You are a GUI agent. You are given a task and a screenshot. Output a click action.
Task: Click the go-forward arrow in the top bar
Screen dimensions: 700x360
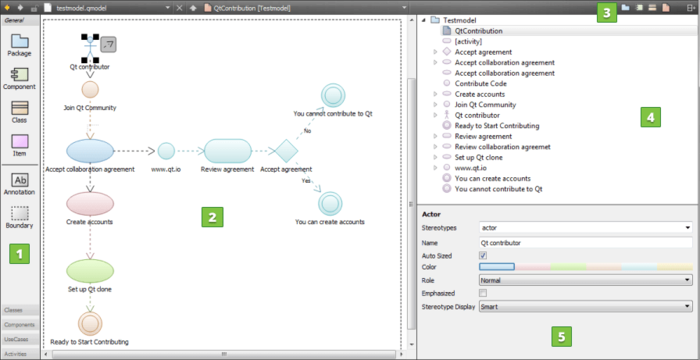[20, 8]
